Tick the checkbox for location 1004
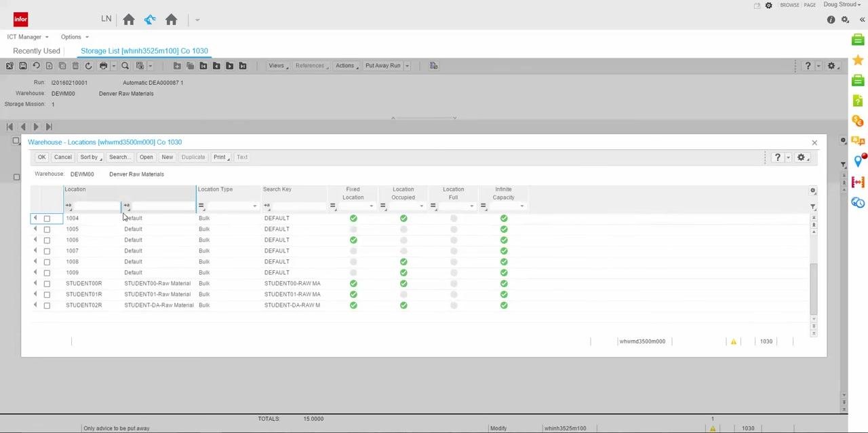Viewport: 868px width, 433px height. (x=47, y=219)
